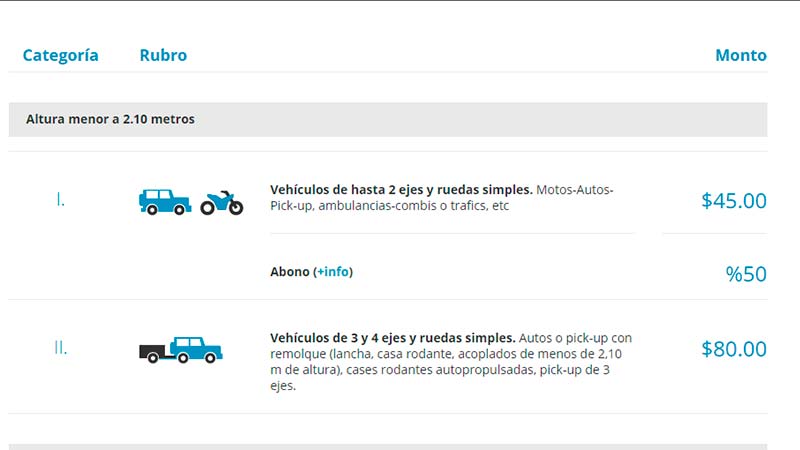Select the Monto column header
Viewport: 800px width, 450px height.
[x=741, y=55]
